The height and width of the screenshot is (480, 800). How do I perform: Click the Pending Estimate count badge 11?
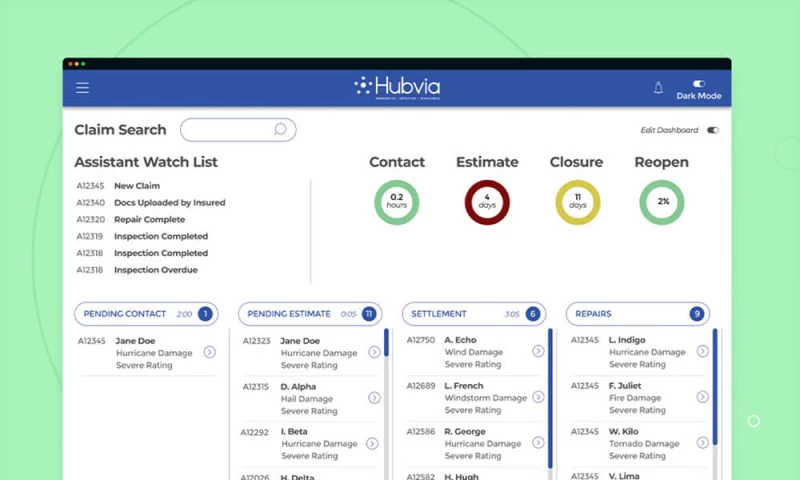(x=369, y=314)
